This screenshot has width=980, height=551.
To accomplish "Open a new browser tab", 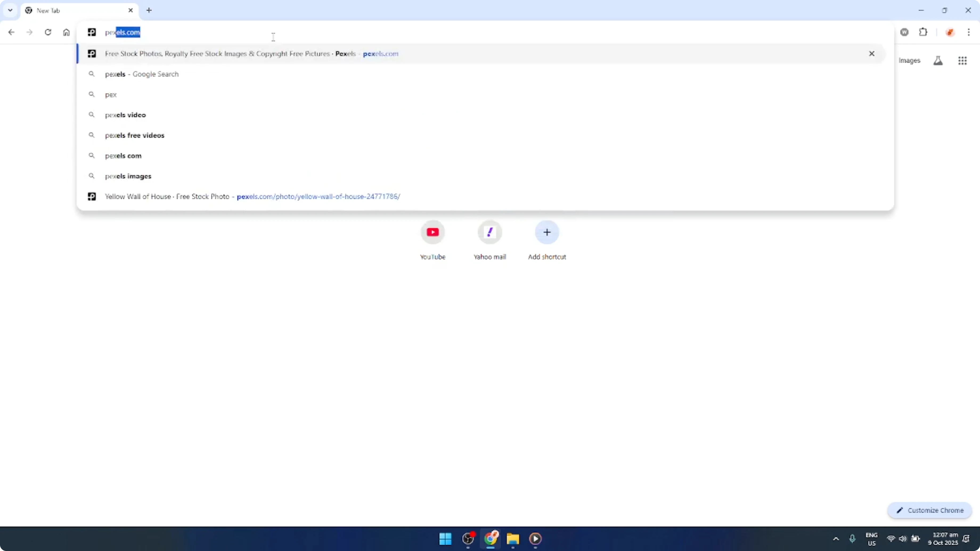I will click(149, 10).
